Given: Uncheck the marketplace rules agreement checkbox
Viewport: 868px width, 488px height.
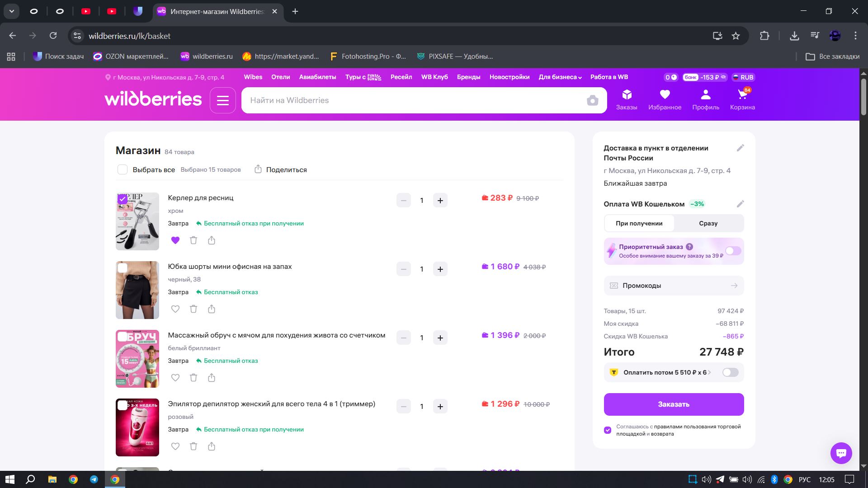Looking at the screenshot, I should pos(608,430).
